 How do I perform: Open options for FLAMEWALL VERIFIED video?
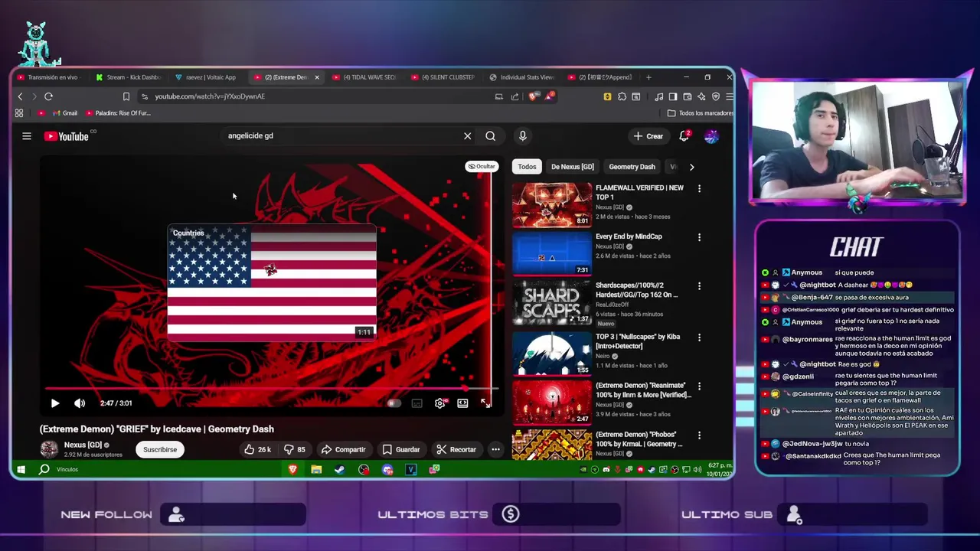tap(699, 188)
